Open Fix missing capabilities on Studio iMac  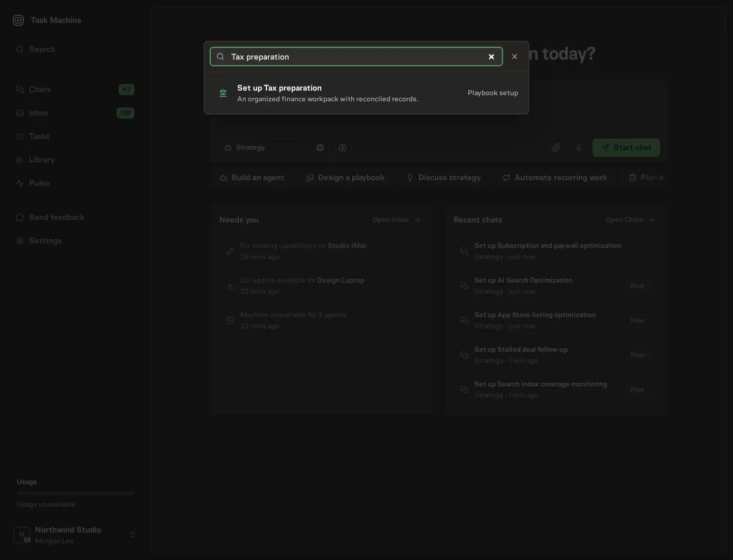(x=322, y=251)
